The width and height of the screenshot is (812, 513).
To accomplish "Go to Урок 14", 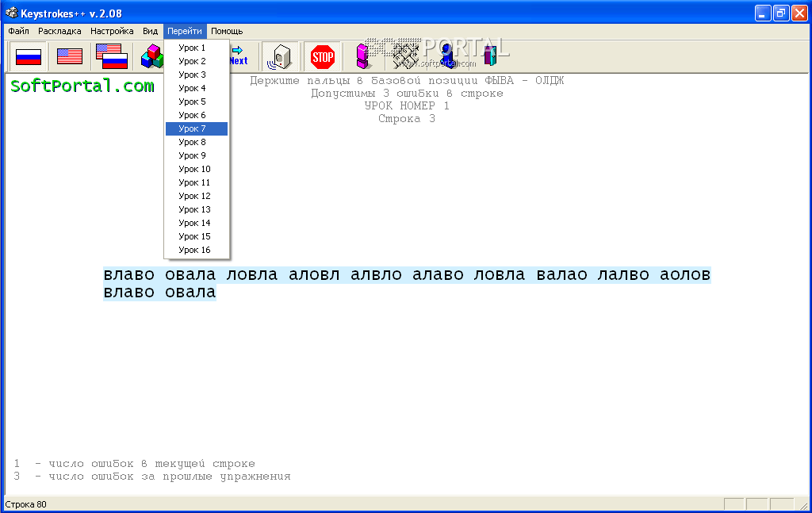I will click(197, 223).
